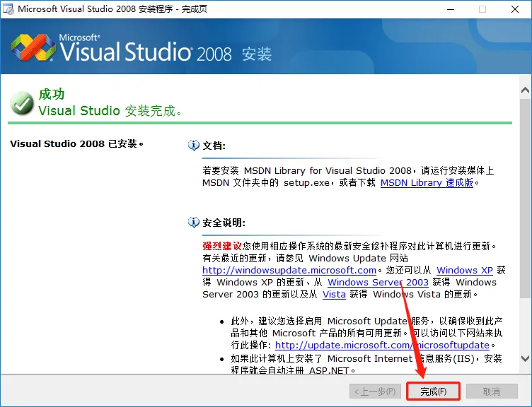The image size is (532, 407).
Task: Follow the Windows XP update link
Action: coord(465,270)
